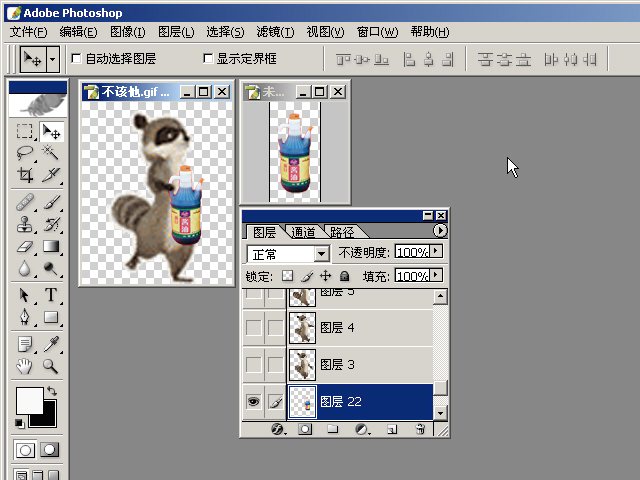Open tool preset picker arrow
640x480 pixels.
pyautogui.click(x=53, y=59)
